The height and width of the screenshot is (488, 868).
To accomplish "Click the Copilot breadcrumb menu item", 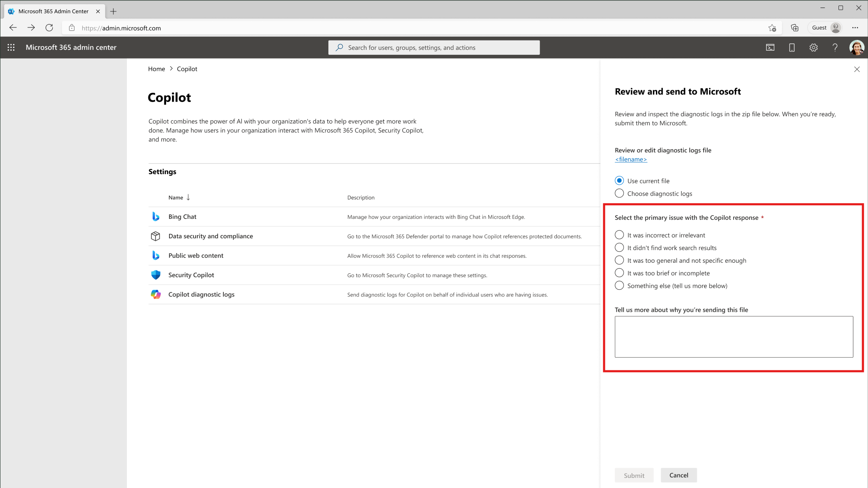I will pyautogui.click(x=187, y=69).
